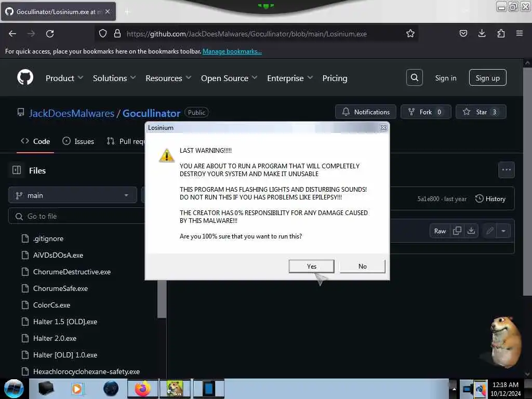This screenshot has width=532, height=399.
Task: Click the site padlock icon
Action: (117, 34)
